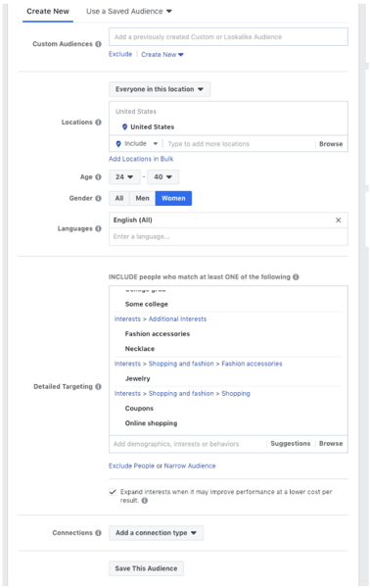Image resolution: width=370 pixels, height=588 pixels.
Task: Select 'Coupons' targeting item
Action: [x=139, y=409]
